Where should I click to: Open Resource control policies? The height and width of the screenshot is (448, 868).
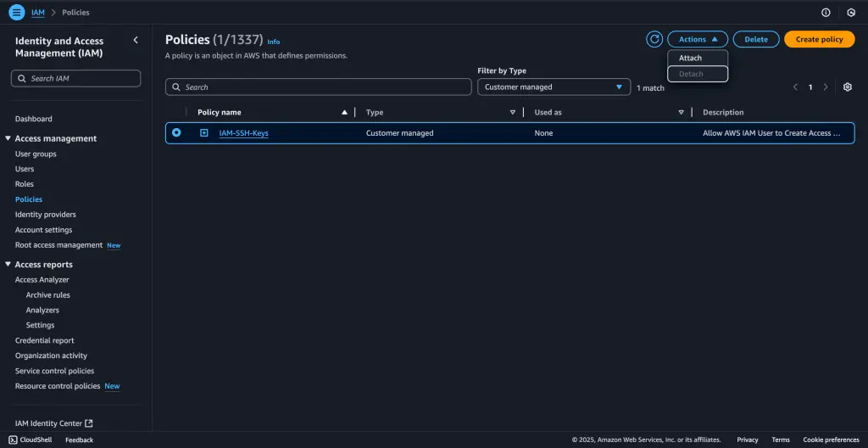point(58,386)
